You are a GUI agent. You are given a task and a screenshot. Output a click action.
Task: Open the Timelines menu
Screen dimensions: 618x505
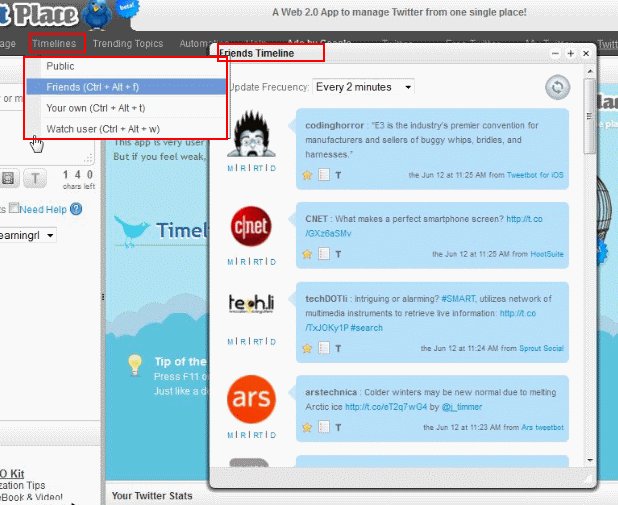54,43
